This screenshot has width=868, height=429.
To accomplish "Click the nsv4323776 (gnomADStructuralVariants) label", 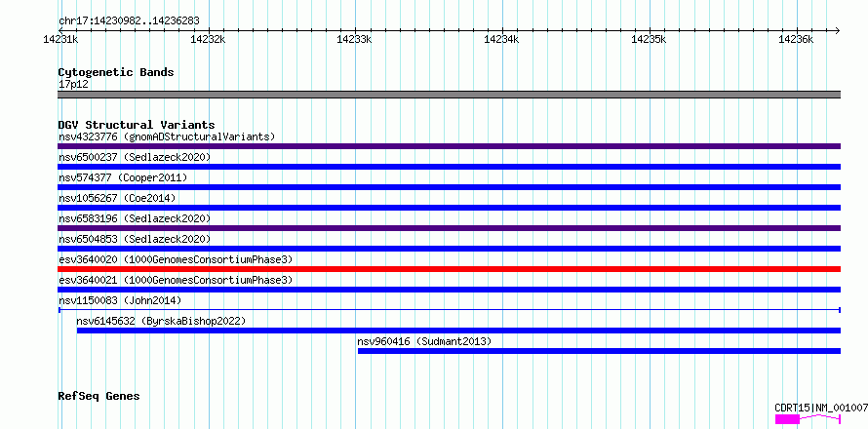I will click(167, 136).
